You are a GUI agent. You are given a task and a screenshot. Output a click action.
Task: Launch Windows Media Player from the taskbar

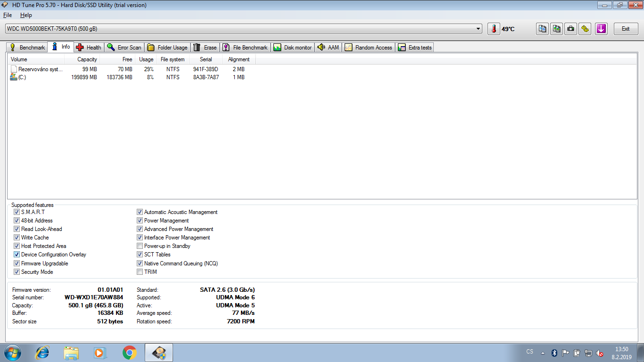[100, 353]
